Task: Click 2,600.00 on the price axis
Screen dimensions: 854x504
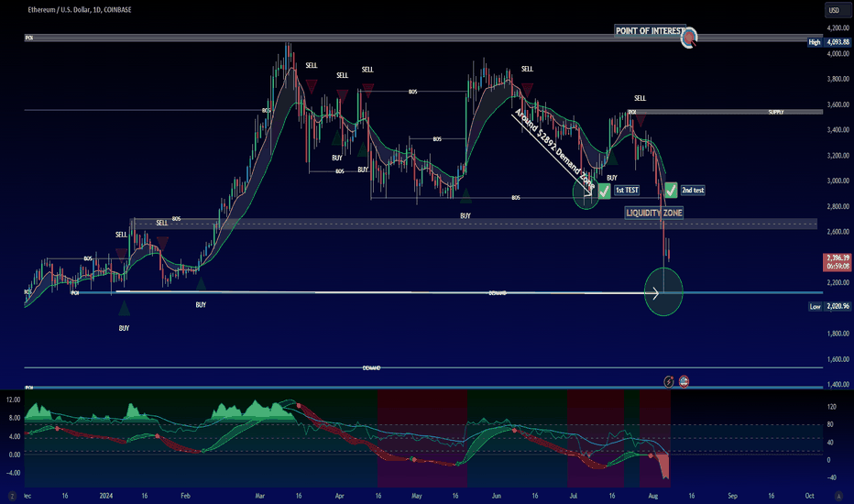Action: pyautogui.click(x=838, y=232)
